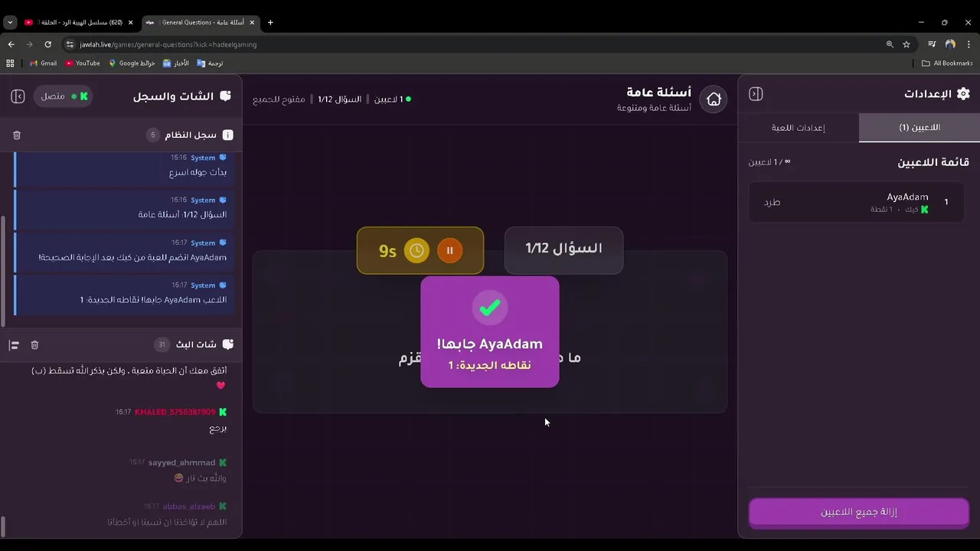The width and height of the screenshot is (980, 551).
Task: Switch to the اللاعبين (1) tab
Action: coord(920,128)
